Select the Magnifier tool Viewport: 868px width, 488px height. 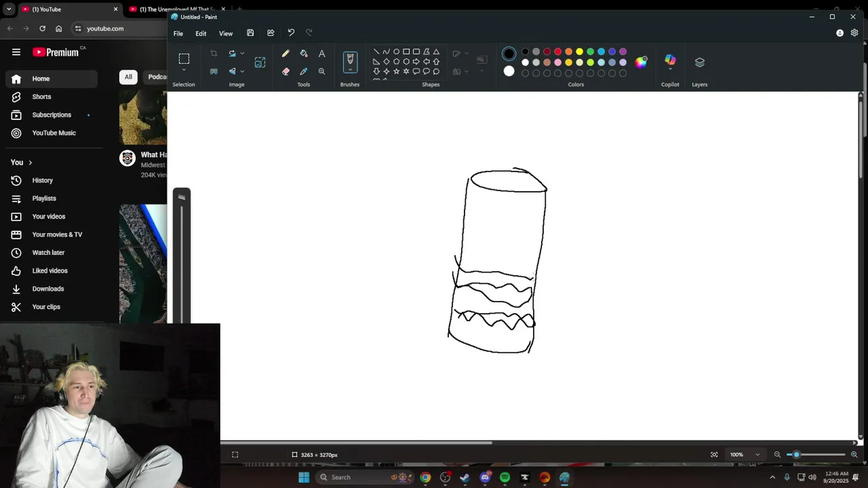(322, 71)
